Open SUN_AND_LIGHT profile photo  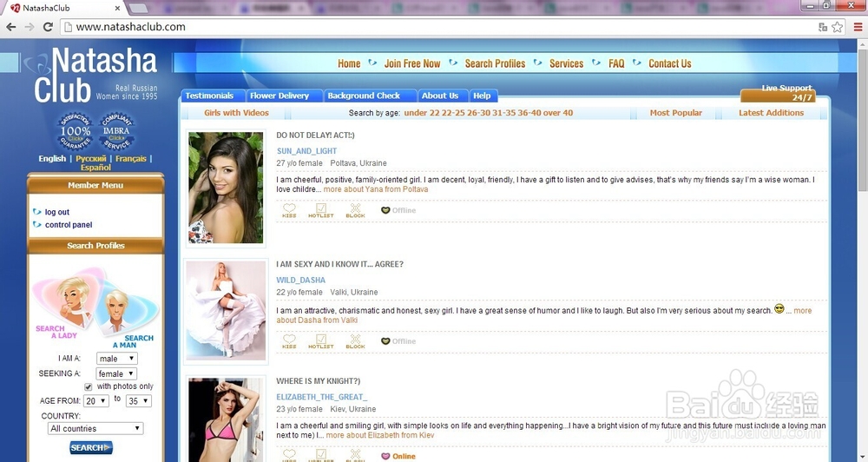pos(226,188)
